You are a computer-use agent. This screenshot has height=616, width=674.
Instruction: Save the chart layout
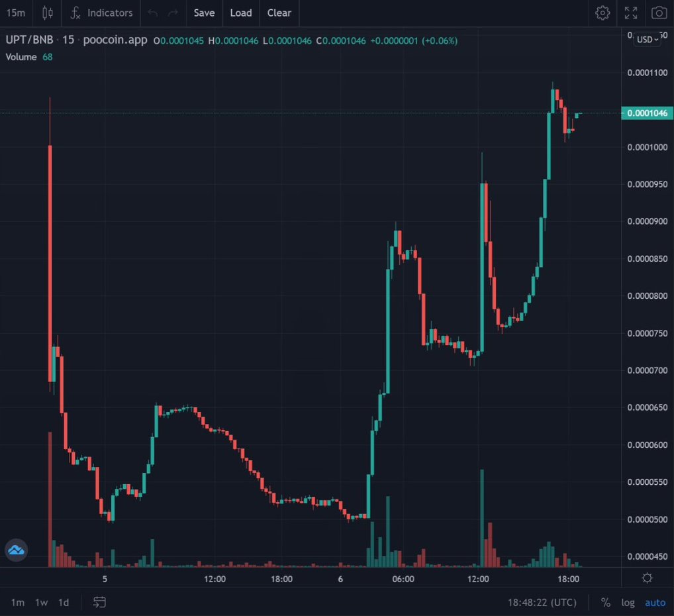pos(204,13)
